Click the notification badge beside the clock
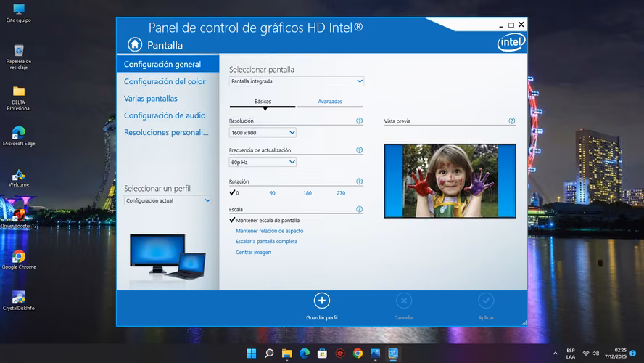 [x=633, y=353]
